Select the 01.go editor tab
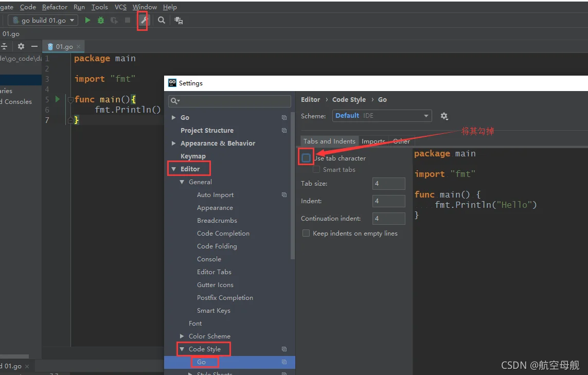The height and width of the screenshot is (375, 588). point(63,46)
